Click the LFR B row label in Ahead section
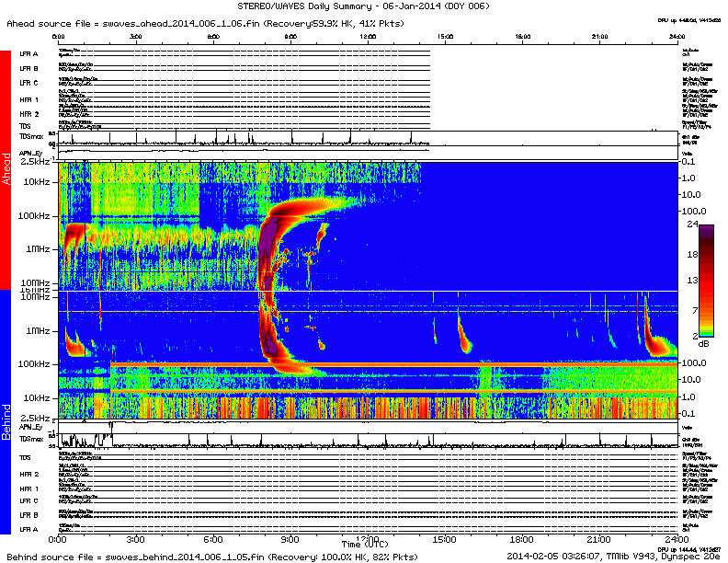Screen dimensions: 728x563 (28, 68)
